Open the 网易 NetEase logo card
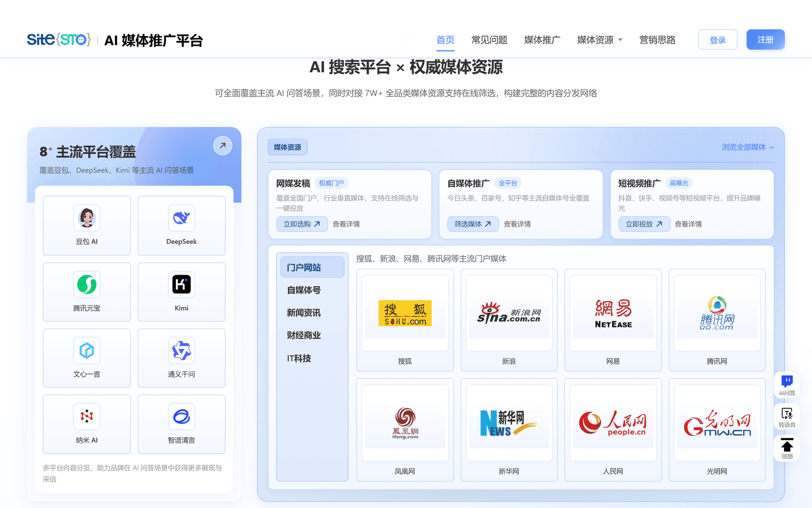Screen dimensions: 812x508 pyautogui.click(x=613, y=320)
